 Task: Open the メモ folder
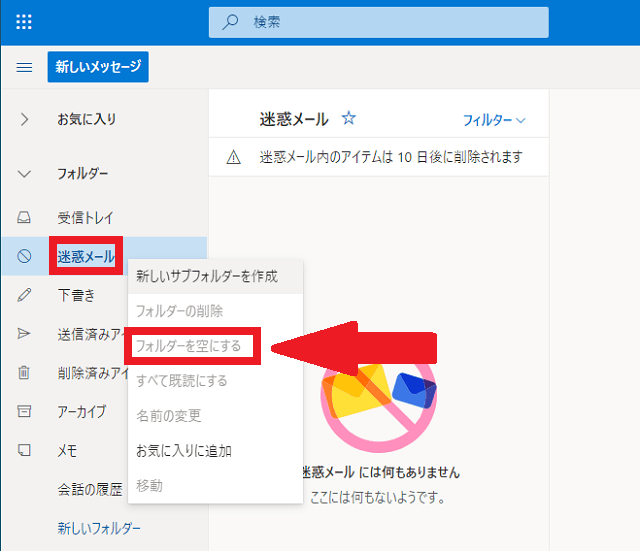(67, 451)
